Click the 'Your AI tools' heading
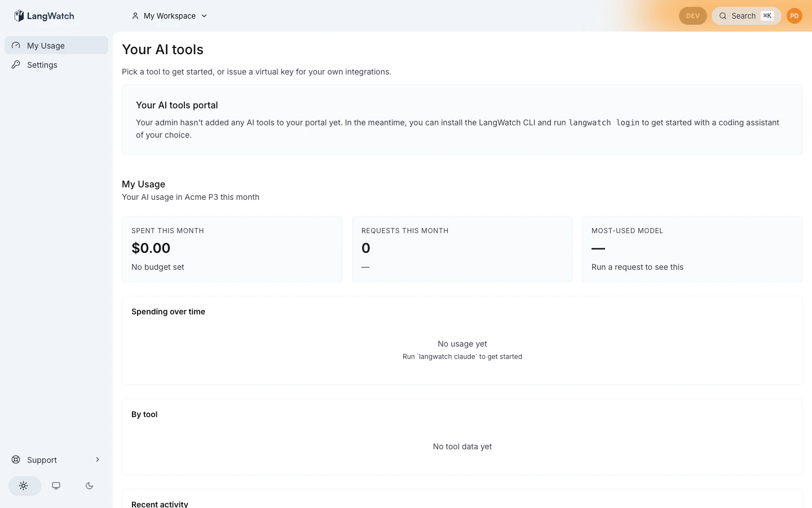This screenshot has width=812, height=508. click(162, 50)
